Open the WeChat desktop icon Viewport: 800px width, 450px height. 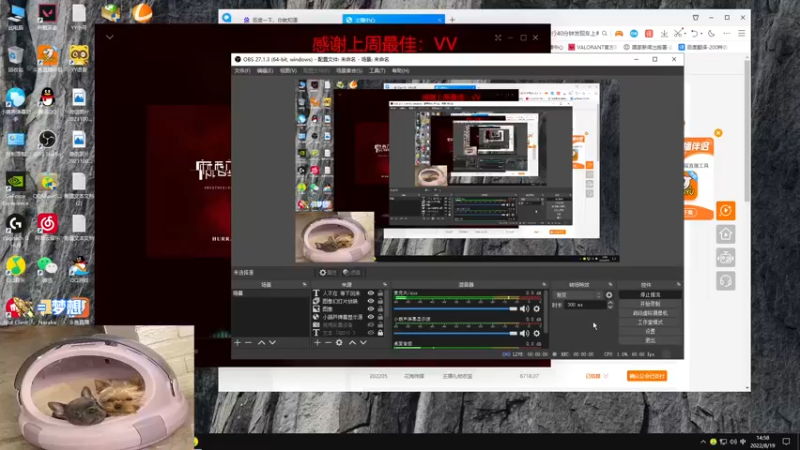47,268
